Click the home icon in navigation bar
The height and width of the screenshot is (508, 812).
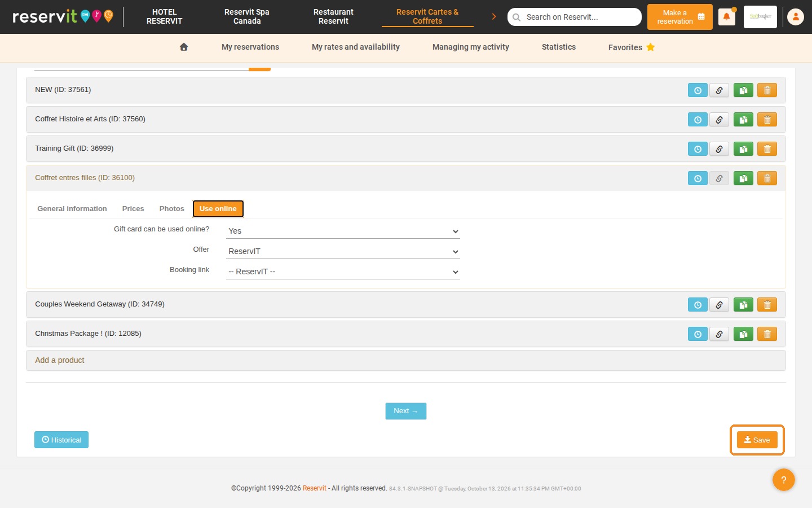point(184,47)
